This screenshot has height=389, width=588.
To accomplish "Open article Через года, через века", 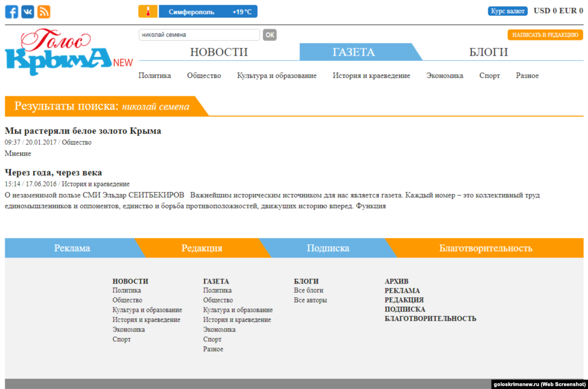I will click(53, 172).
